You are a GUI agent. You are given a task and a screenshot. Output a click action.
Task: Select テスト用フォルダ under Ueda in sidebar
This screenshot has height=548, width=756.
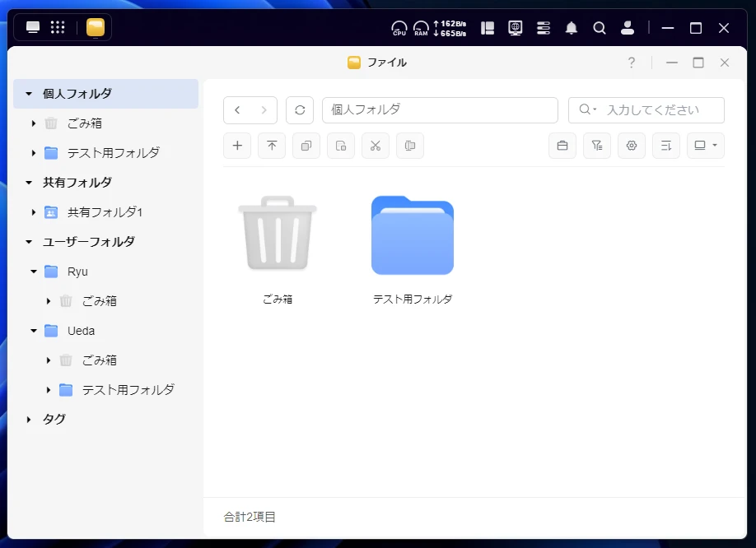tap(127, 390)
